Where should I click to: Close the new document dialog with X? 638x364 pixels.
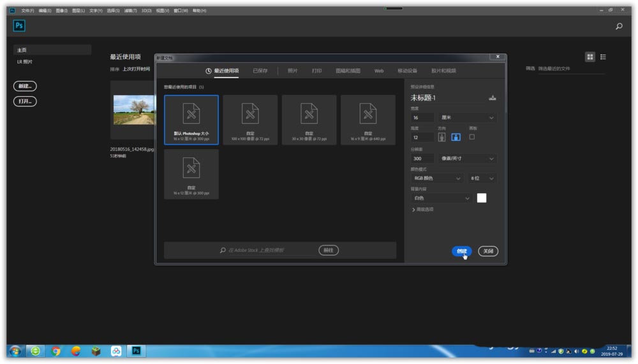497,57
